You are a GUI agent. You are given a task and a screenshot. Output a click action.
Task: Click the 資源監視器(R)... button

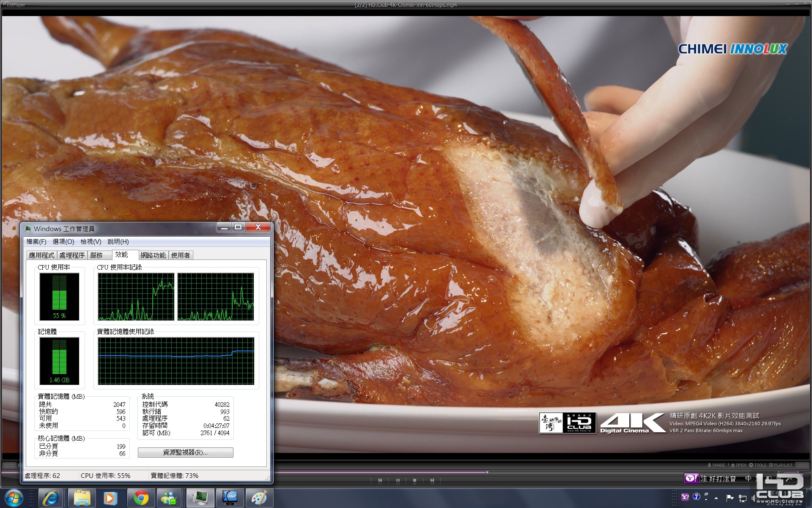pyautogui.click(x=185, y=453)
